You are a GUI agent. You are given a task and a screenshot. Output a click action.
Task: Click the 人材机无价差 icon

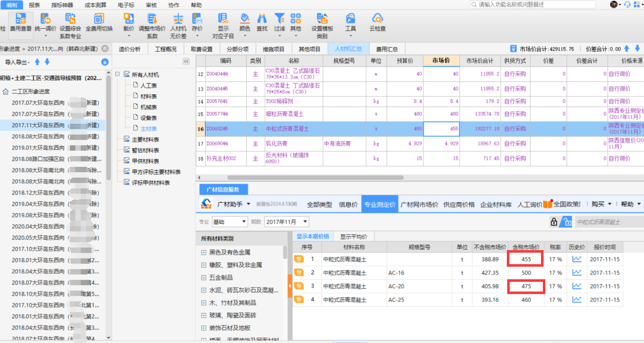[178, 26]
